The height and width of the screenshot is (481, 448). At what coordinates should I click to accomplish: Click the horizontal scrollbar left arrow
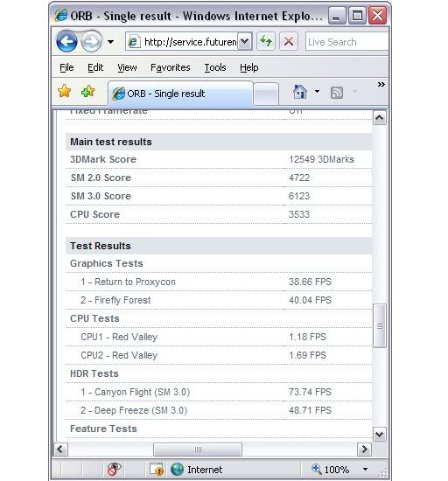(x=60, y=450)
